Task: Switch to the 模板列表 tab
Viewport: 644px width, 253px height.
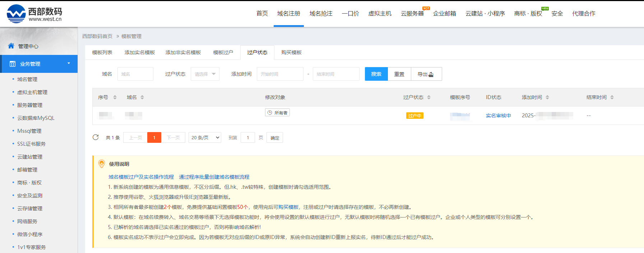Action: 102,52
